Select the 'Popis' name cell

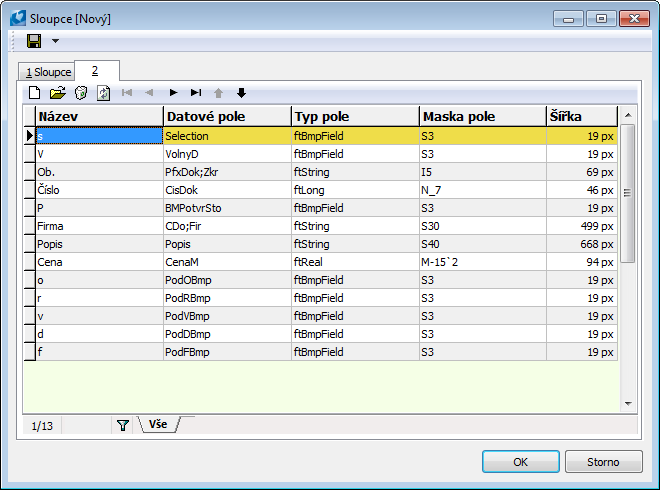coord(99,244)
